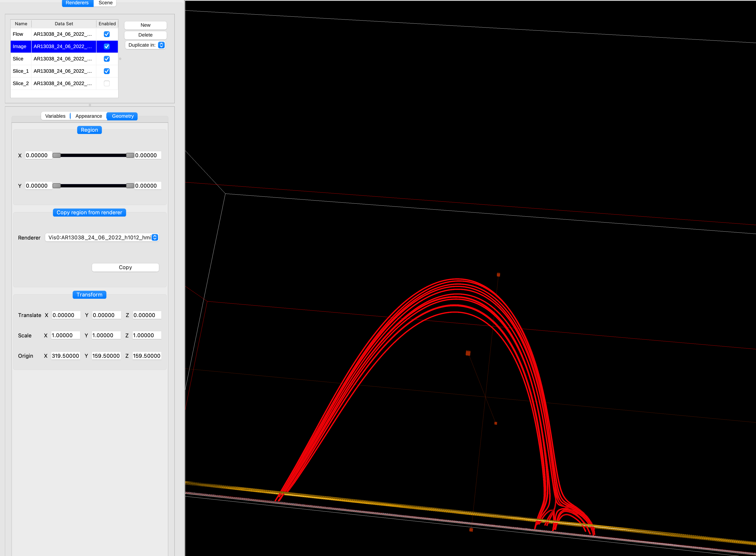The image size is (756, 556).
Task: Enable the Slice_2 renderer checkbox
Action: tap(107, 83)
